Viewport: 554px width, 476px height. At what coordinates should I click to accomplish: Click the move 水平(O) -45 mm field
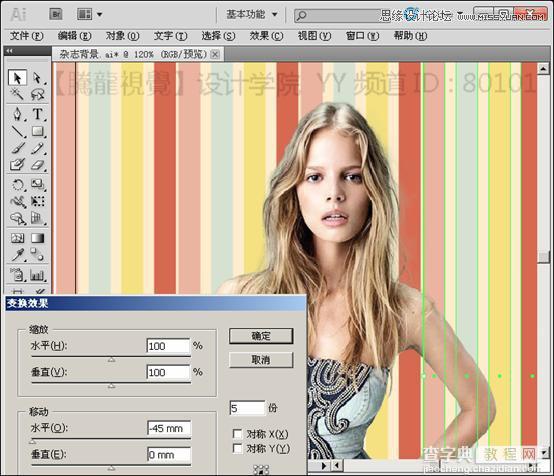click(169, 428)
